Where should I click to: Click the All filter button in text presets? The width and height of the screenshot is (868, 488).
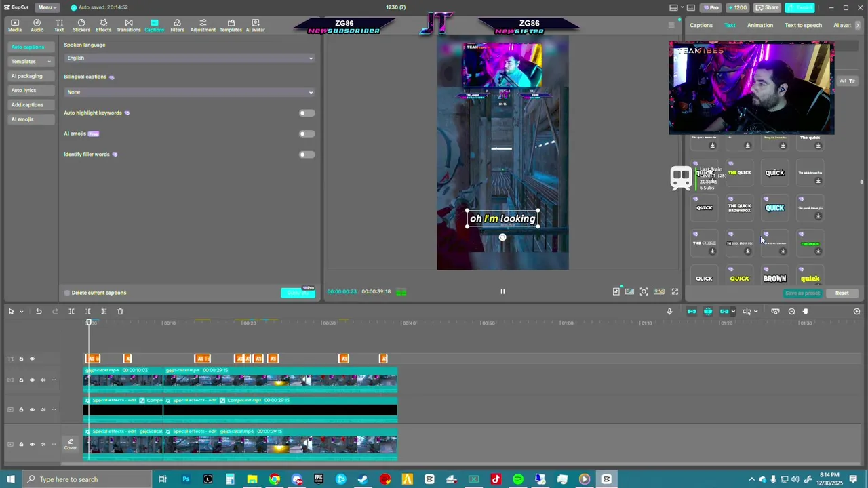847,81
